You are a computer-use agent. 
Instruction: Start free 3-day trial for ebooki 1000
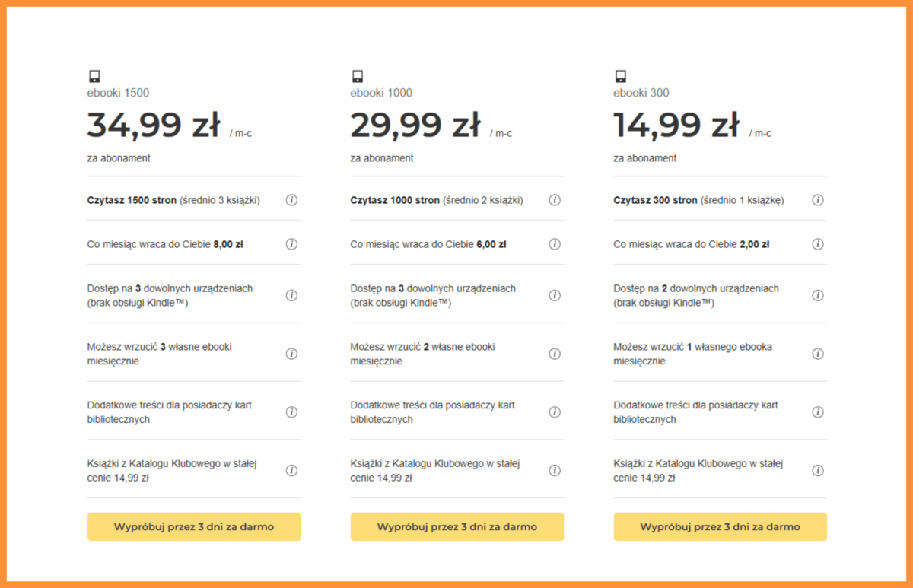[x=457, y=526]
